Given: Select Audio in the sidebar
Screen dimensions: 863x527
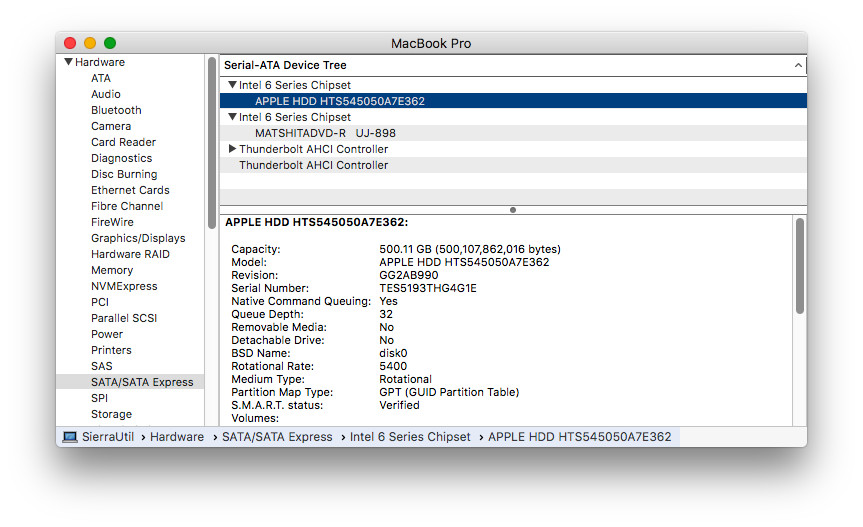Looking at the screenshot, I should [106, 94].
